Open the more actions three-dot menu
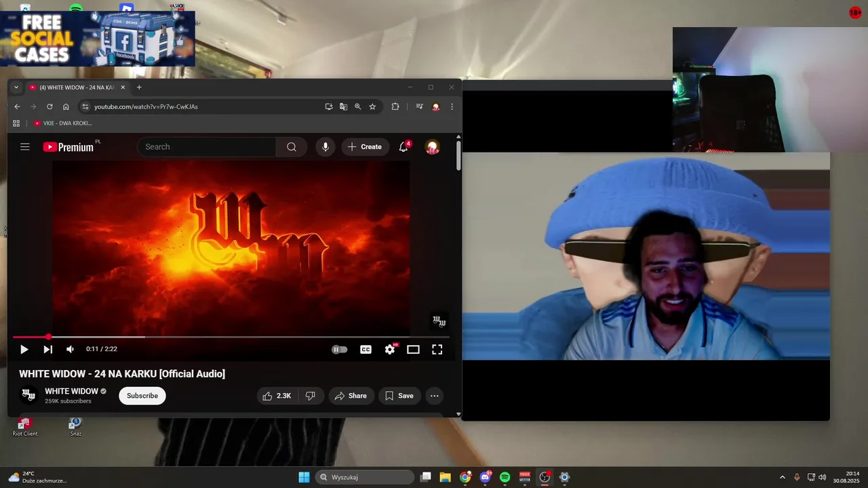Viewport: 868px width, 488px height. [x=435, y=396]
